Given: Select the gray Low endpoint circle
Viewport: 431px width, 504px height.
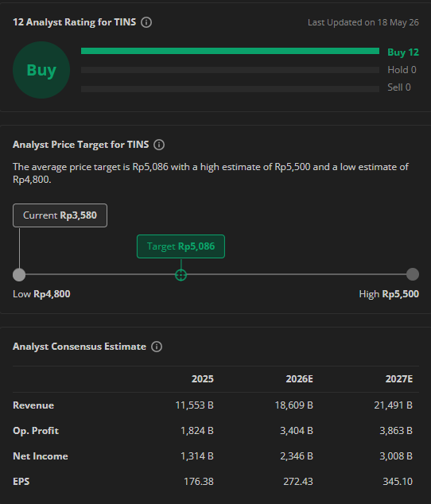Looking at the screenshot, I should pos(19,275).
